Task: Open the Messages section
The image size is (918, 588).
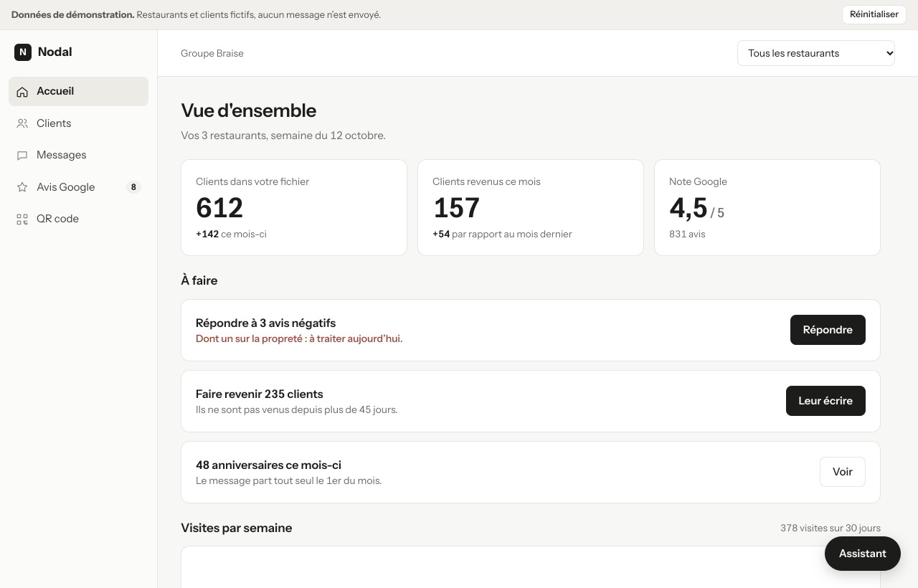Action: 78,155
